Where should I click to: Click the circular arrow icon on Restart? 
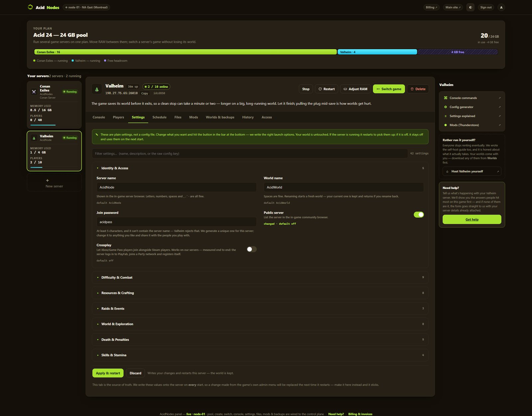(320, 89)
